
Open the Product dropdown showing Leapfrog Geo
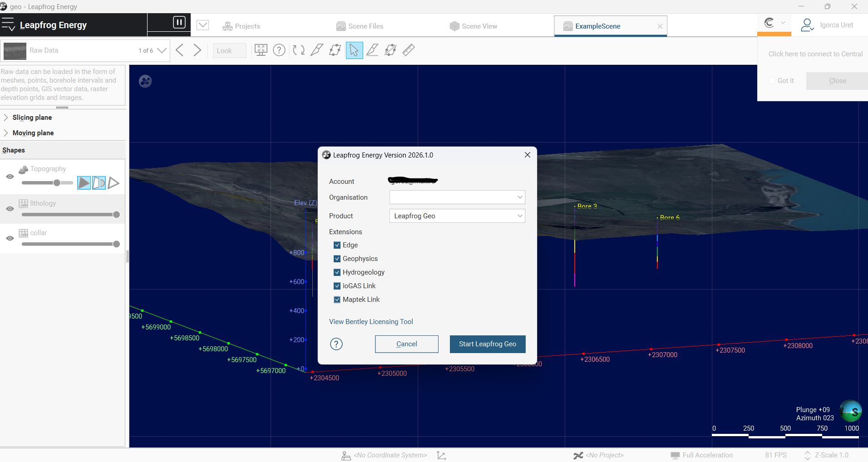tap(457, 216)
